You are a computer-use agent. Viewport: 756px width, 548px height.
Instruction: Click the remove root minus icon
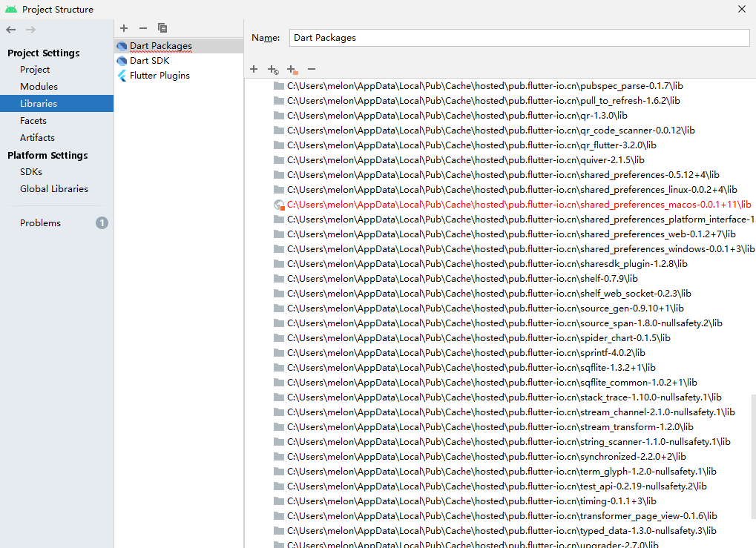pyautogui.click(x=311, y=69)
